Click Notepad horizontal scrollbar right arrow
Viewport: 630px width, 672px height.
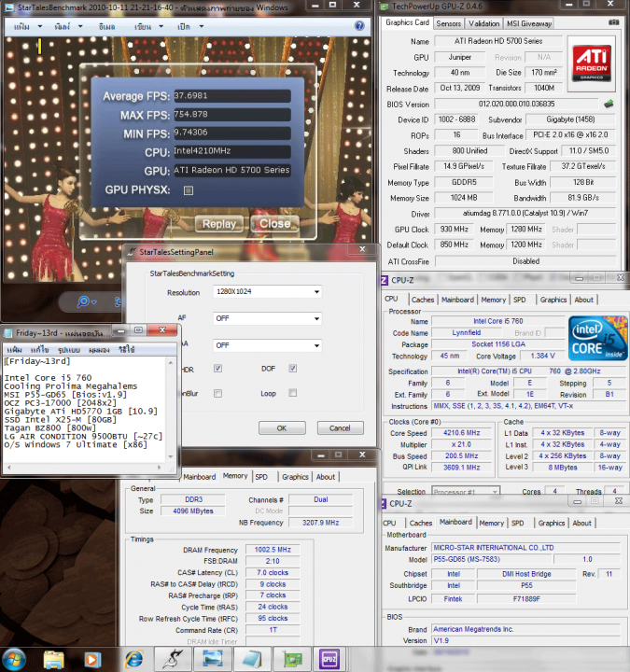[160, 468]
